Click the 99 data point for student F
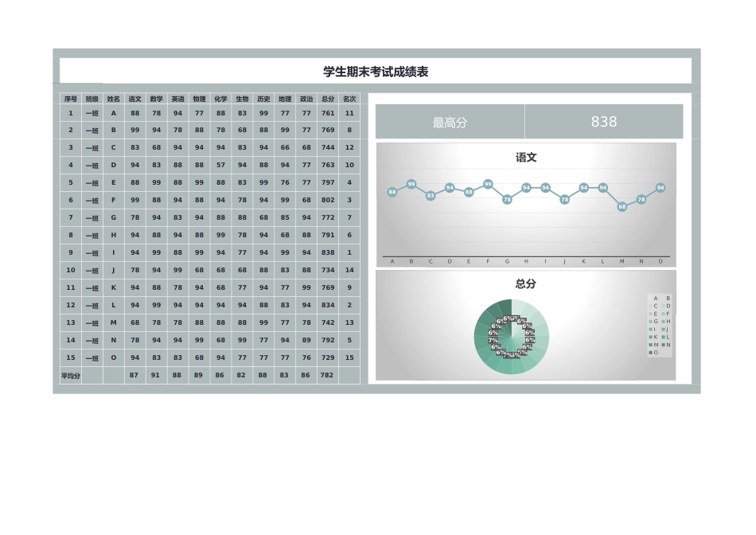Image resolution: width=756 pixels, height=535 pixels. pyautogui.click(x=488, y=184)
